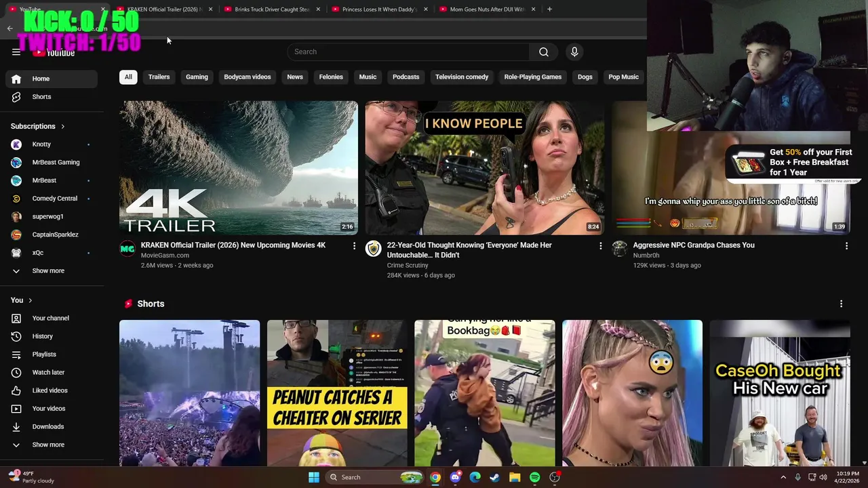Open MovieGasm.com channel avatar
Viewport: 868px width, 488px height.
point(127,249)
